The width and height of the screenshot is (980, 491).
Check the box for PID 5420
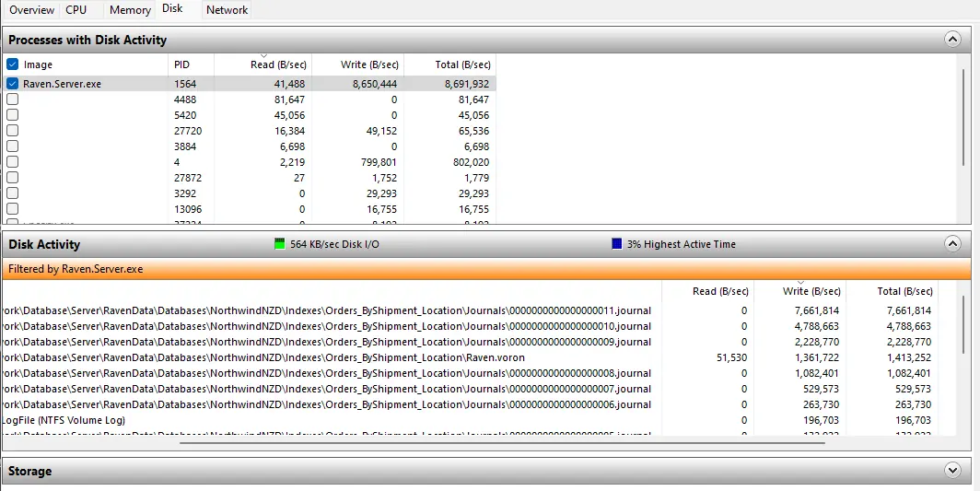(13, 114)
